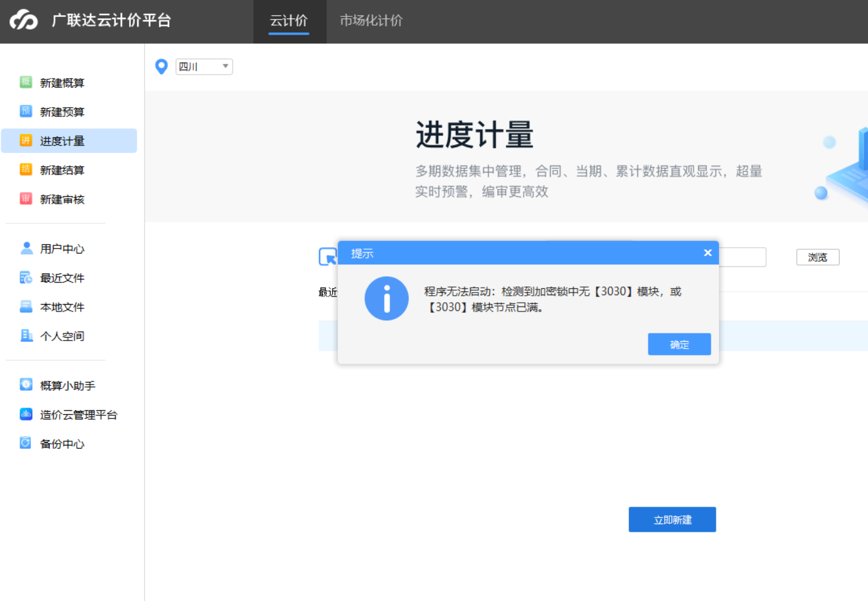Image resolution: width=868 pixels, height=601 pixels.
Task: Click the 进度计量 heading text
Action: click(x=475, y=135)
